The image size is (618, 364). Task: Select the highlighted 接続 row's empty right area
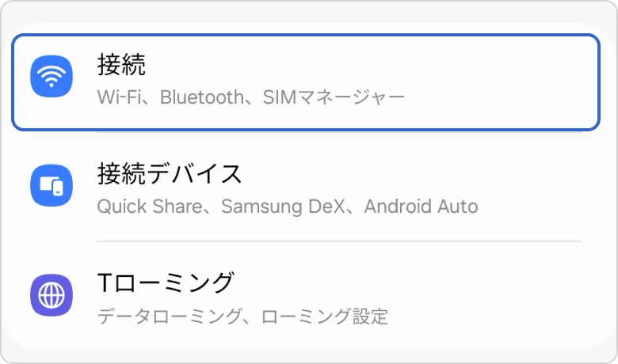tap(507, 79)
